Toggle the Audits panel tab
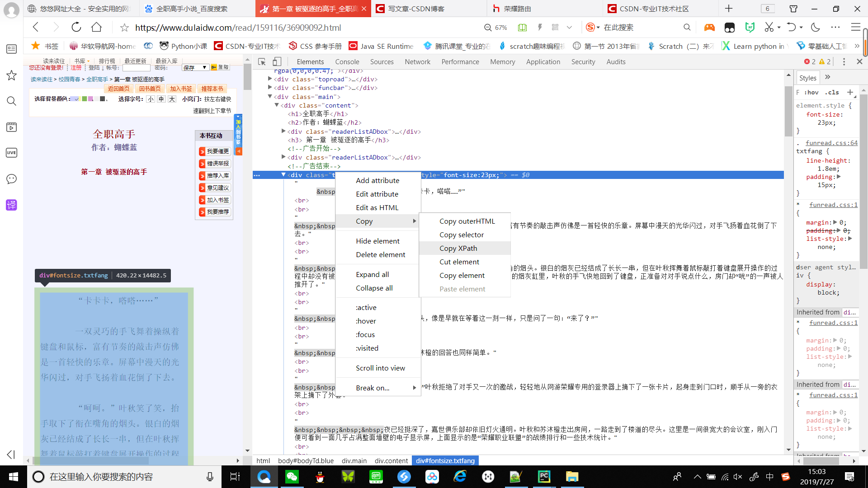Screen dimensions: 868x488 tap(617, 61)
